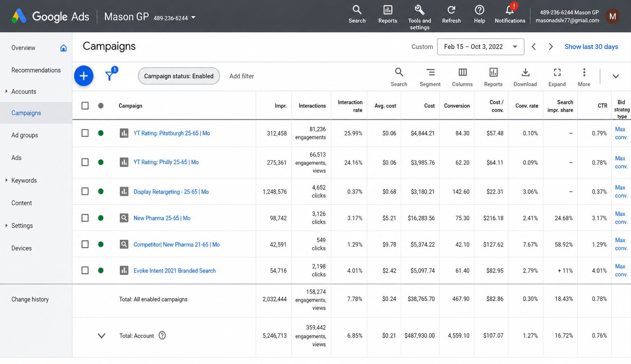The height and width of the screenshot is (364, 631).
Task: Click the Add filter field
Action: pos(242,76)
